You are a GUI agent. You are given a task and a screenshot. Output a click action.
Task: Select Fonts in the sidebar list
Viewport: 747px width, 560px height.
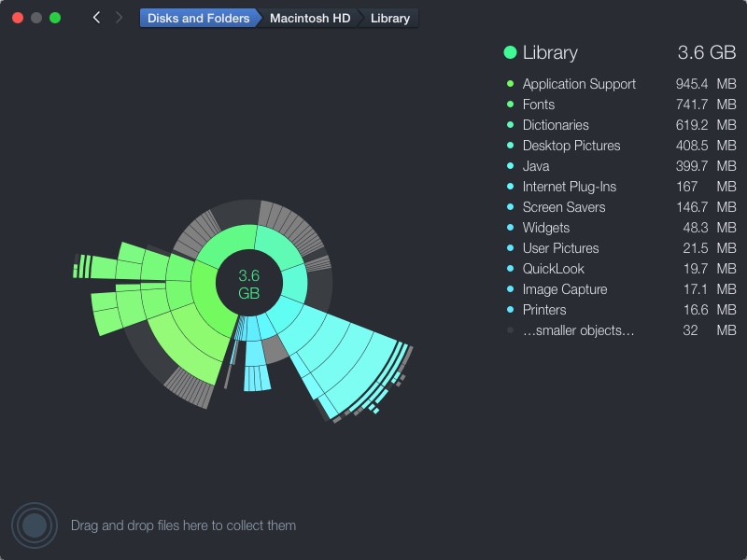(x=539, y=105)
